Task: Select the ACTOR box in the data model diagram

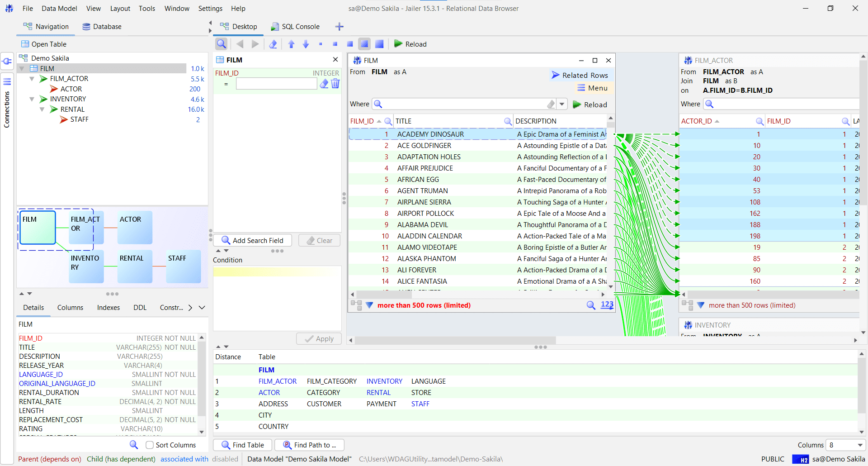Action: pos(135,227)
